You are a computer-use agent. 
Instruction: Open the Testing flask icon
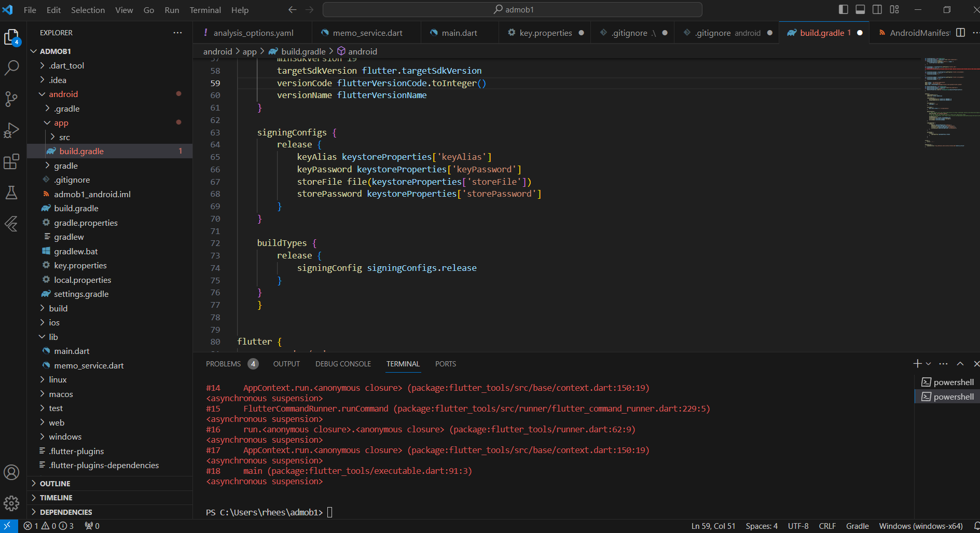pyautogui.click(x=11, y=193)
